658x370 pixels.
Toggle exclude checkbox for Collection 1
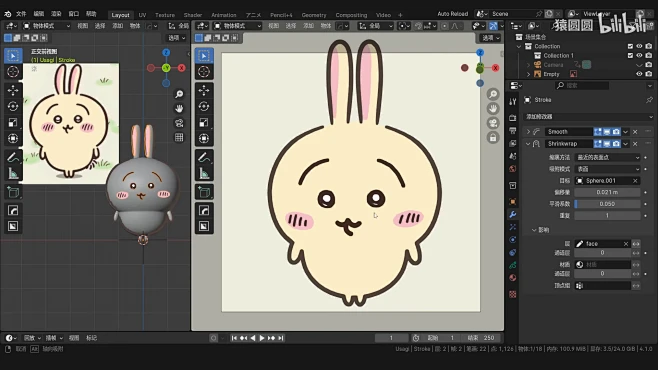(x=630, y=55)
